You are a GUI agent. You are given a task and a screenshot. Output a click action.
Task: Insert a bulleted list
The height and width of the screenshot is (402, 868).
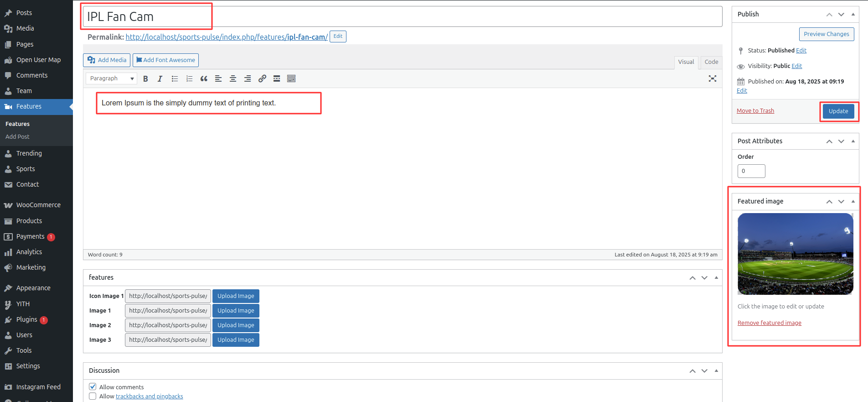175,78
